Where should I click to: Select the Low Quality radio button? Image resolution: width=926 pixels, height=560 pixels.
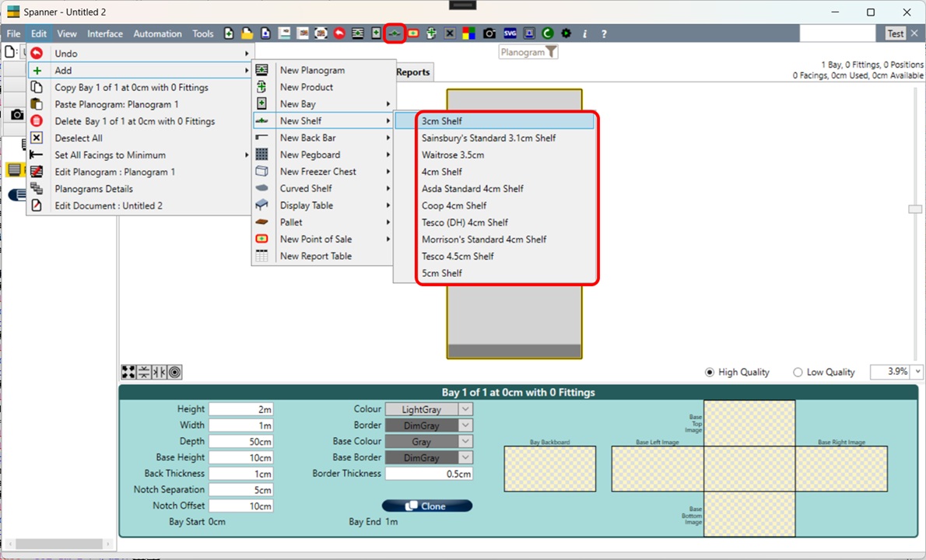(798, 373)
